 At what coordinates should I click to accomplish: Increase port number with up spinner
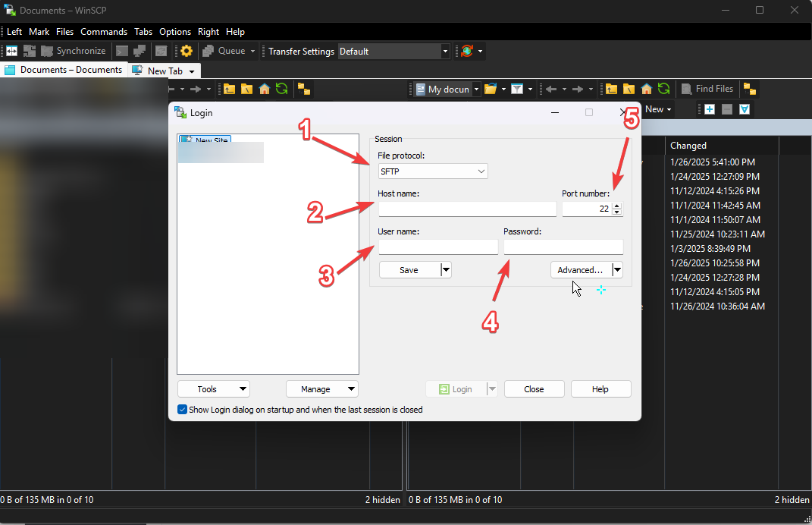pos(616,206)
